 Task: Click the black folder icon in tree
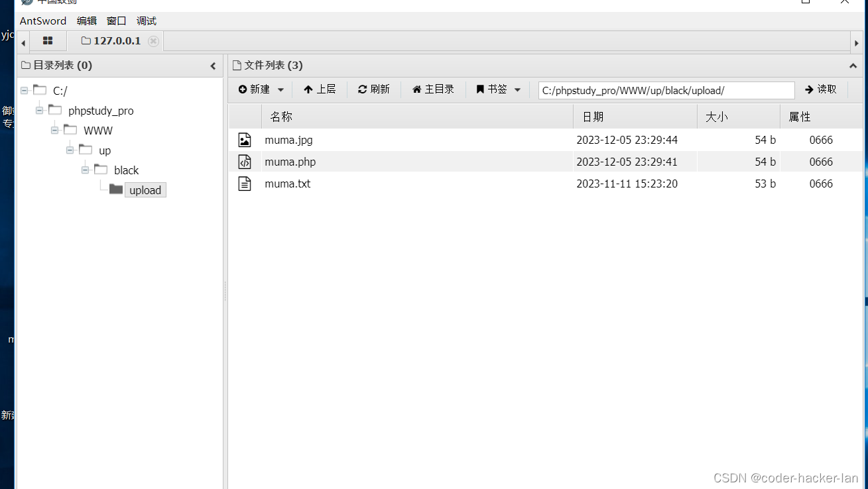[x=101, y=170]
